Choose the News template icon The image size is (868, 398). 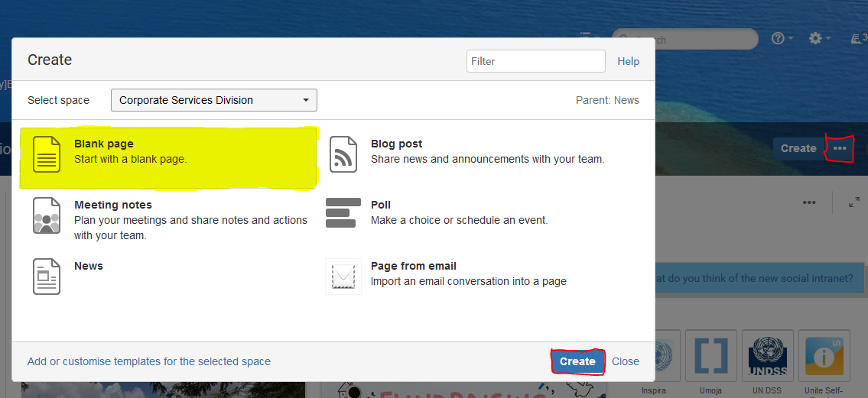click(47, 277)
